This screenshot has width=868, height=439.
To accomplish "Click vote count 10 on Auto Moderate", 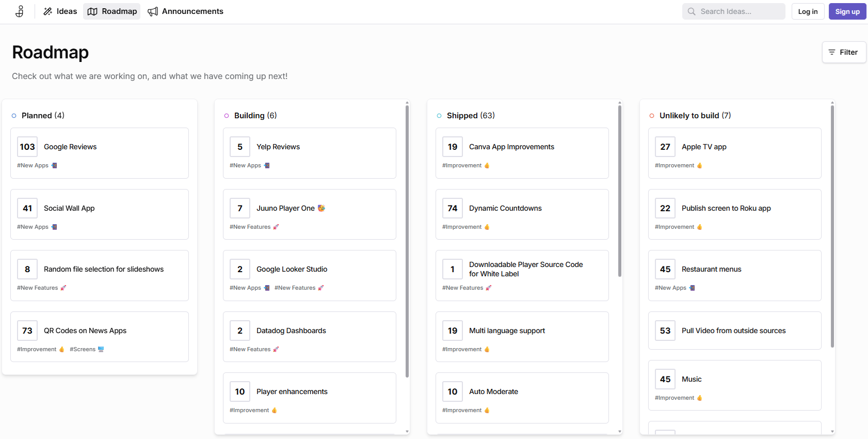I will (453, 391).
